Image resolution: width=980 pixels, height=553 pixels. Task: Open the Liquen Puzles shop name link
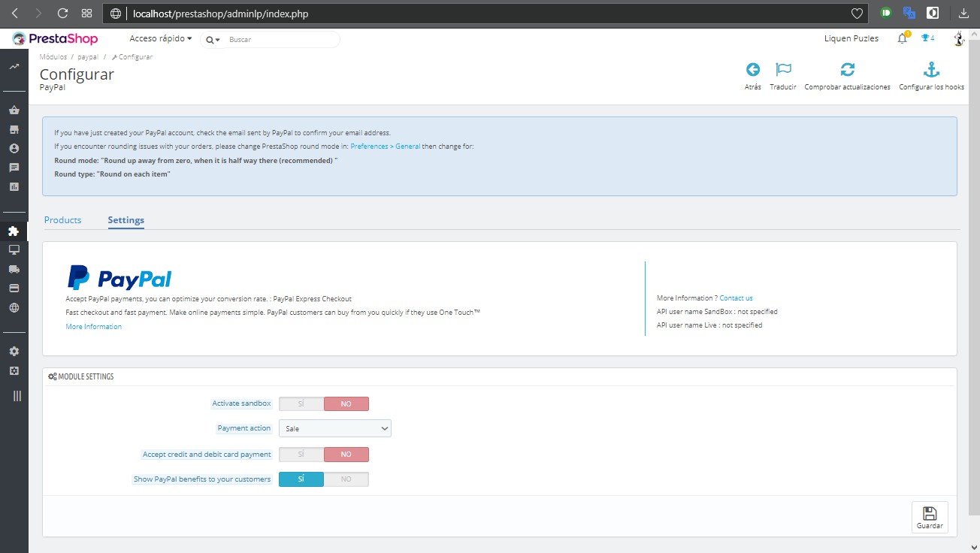pos(851,38)
